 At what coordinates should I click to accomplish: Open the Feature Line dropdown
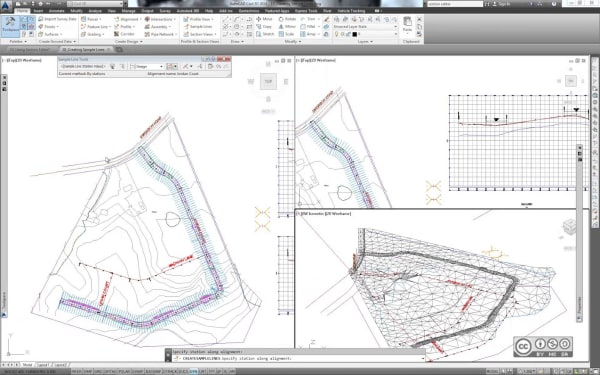click(x=96, y=26)
